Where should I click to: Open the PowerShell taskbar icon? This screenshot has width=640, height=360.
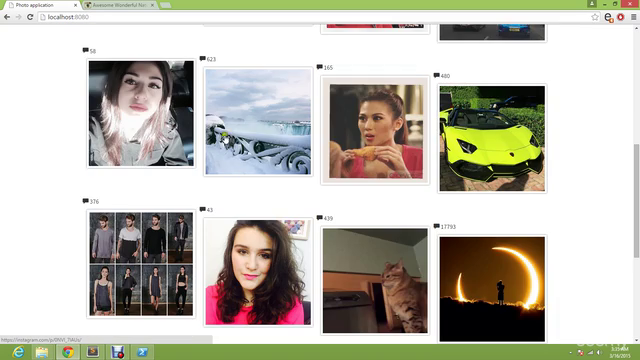(142, 352)
